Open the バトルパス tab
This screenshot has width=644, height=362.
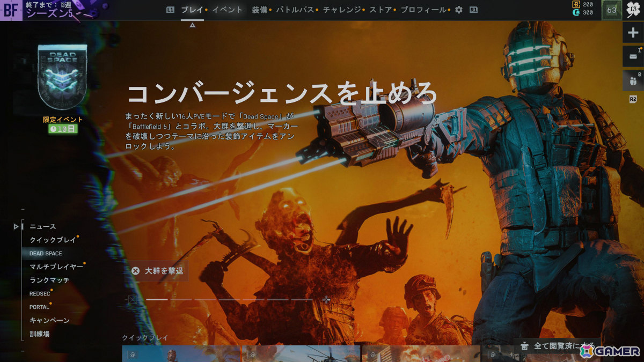click(295, 10)
